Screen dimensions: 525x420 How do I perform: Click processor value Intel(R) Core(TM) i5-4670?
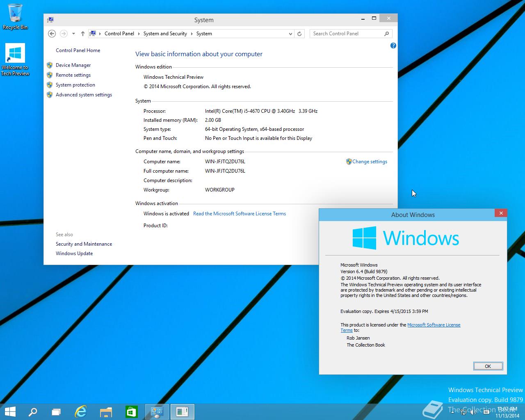point(261,111)
